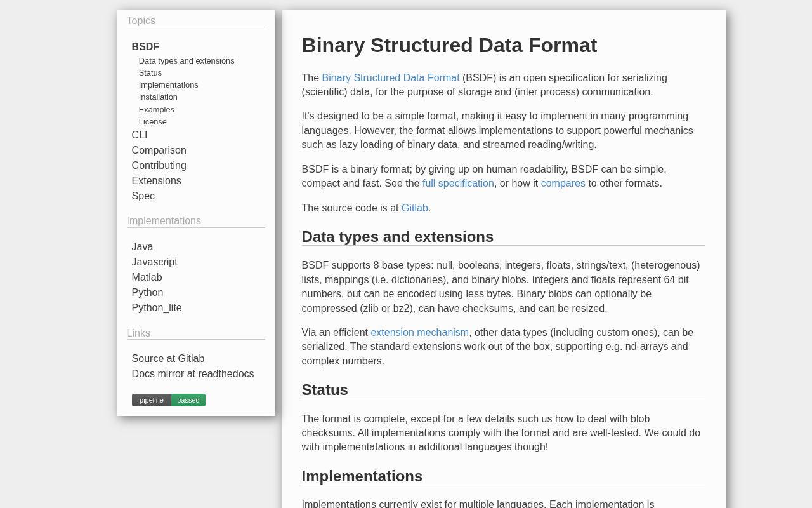The height and width of the screenshot is (508, 812).
Task: Open Docs mirror at readthedocs link
Action: tap(193, 374)
